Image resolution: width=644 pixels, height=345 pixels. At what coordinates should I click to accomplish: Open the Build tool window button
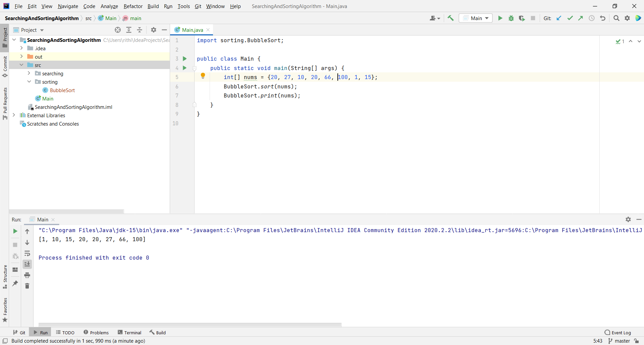(x=158, y=332)
